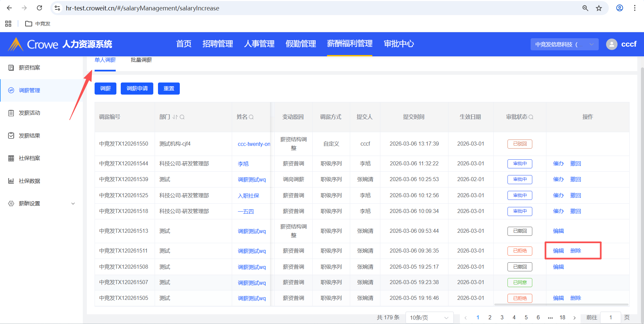
Task: Open 薪资档案 in the sidebar
Action: (30, 68)
